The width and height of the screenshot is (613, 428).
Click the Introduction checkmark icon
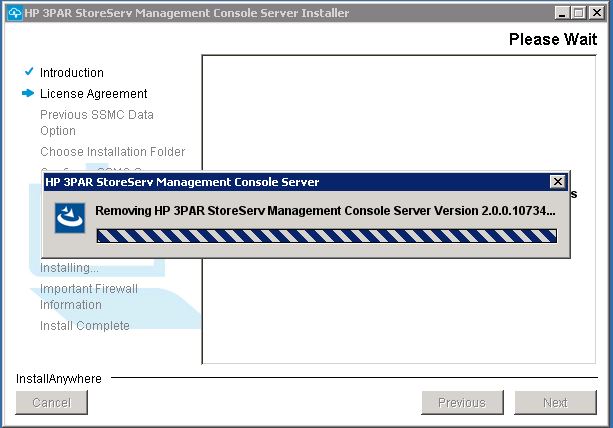coord(29,72)
